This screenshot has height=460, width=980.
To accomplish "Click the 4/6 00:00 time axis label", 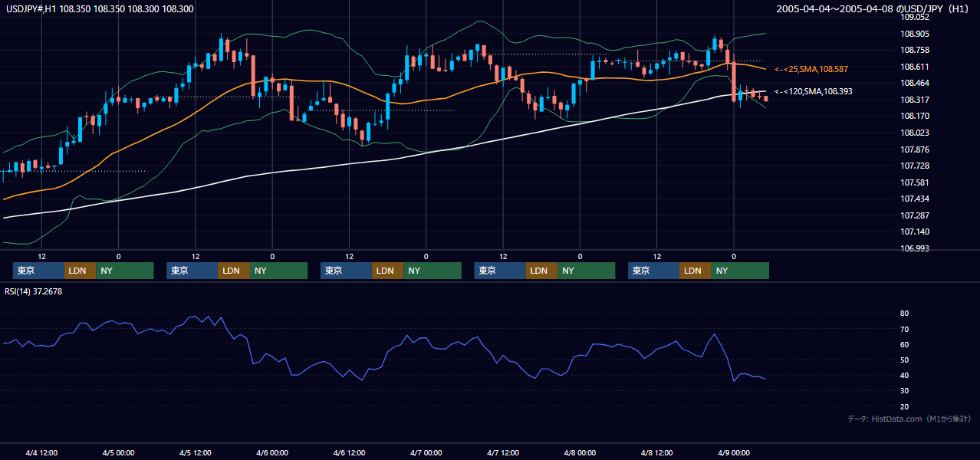I will pyautogui.click(x=272, y=453).
